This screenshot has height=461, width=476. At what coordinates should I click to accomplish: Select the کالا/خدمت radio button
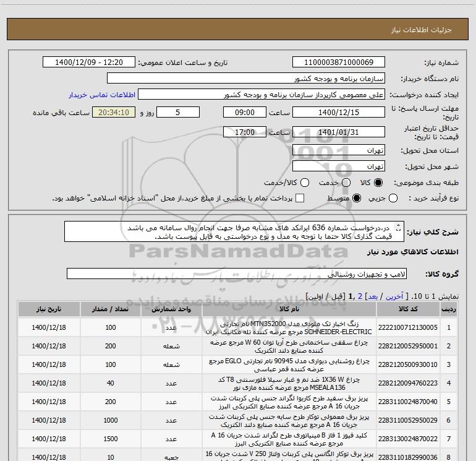[x=305, y=183]
